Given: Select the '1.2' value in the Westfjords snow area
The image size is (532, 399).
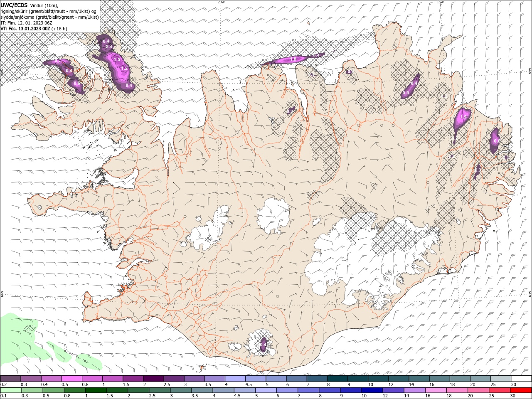Looking at the screenshot, I should point(123,69).
